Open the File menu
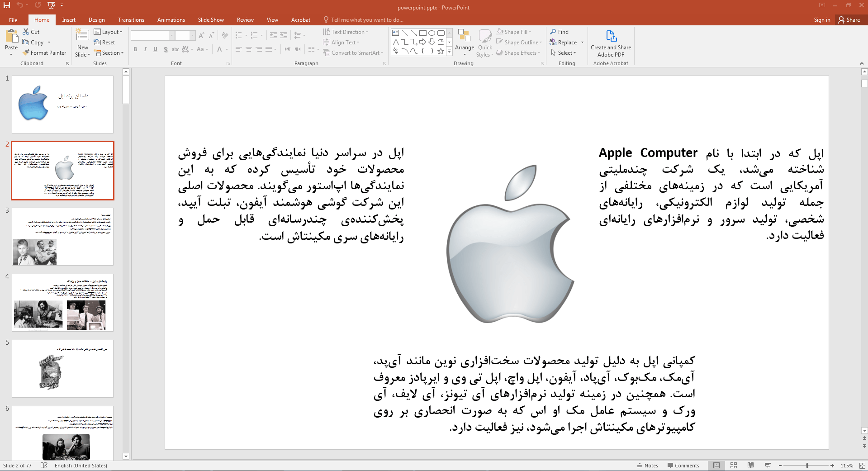This screenshot has height=471, width=868. pyautogui.click(x=13, y=20)
